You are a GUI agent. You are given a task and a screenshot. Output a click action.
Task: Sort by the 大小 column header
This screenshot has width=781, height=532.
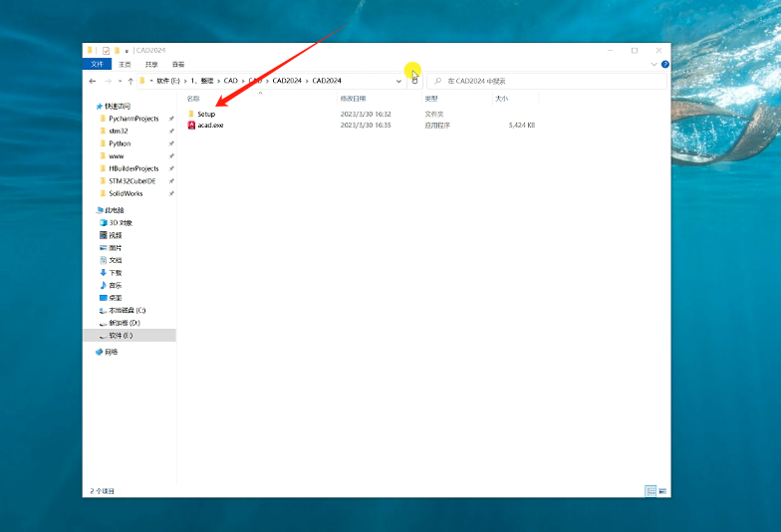pyautogui.click(x=502, y=99)
